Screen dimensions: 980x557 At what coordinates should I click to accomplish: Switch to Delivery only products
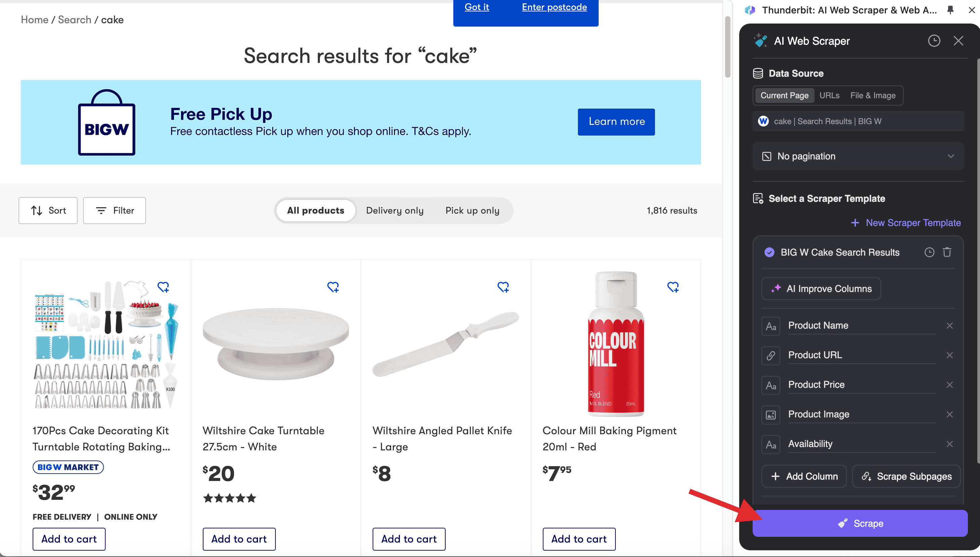tap(394, 211)
